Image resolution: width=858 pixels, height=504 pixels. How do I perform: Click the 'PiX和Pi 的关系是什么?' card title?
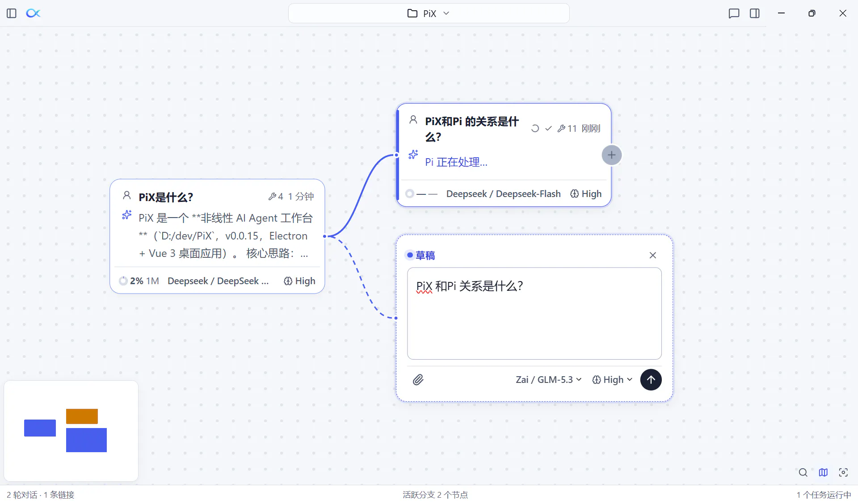pyautogui.click(x=472, y=129)
